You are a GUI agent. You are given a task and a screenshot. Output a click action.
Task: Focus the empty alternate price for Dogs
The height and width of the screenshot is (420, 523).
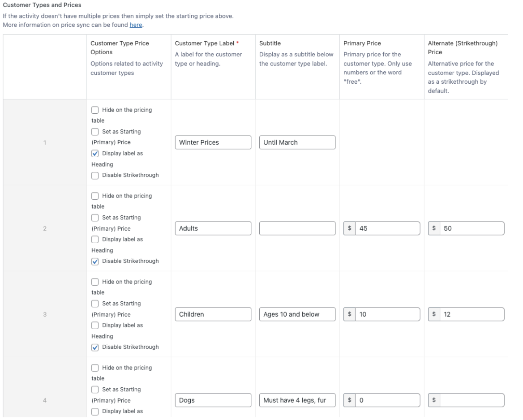[x=472, y=400]
